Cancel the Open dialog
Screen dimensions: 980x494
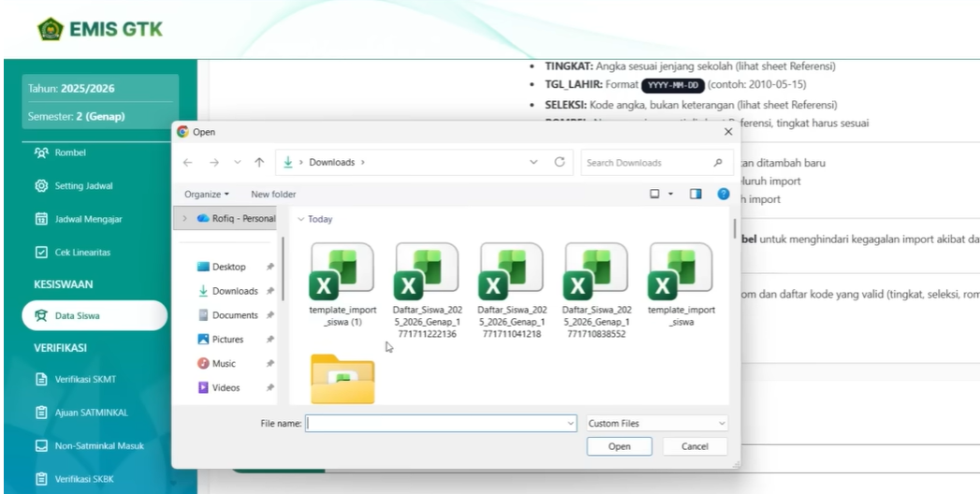coord(695,446)
